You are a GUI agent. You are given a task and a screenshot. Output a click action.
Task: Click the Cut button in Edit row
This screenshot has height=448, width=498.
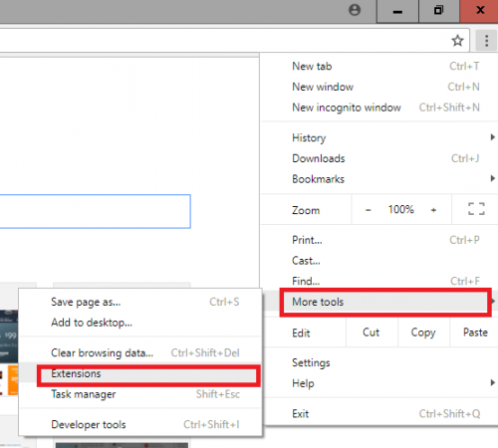372,333
